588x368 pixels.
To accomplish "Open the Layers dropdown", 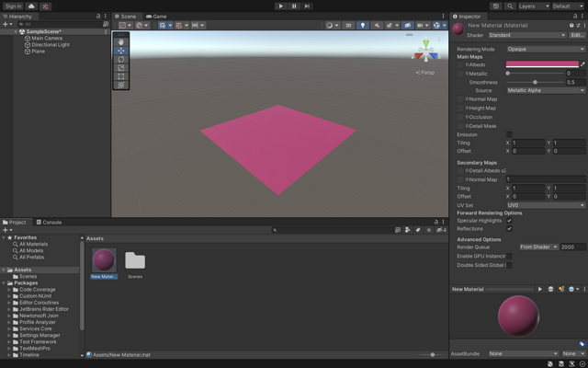I will [534, 6].
